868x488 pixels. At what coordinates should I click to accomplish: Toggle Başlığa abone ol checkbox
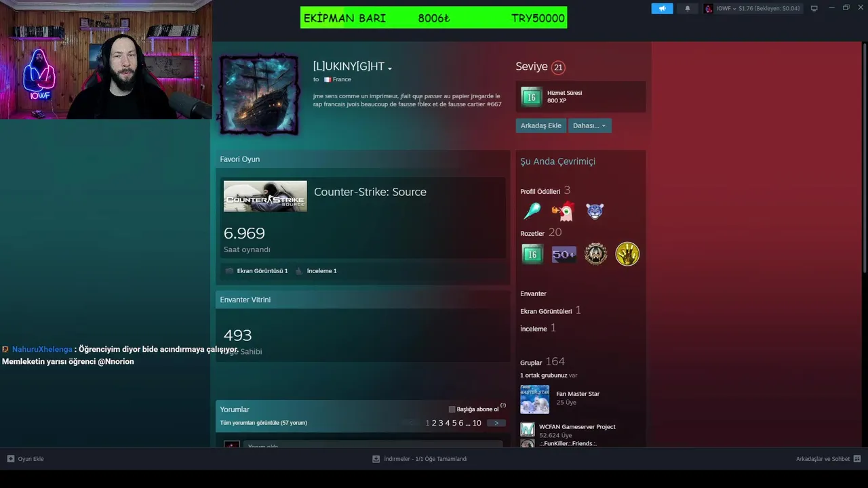coord(452,409)
